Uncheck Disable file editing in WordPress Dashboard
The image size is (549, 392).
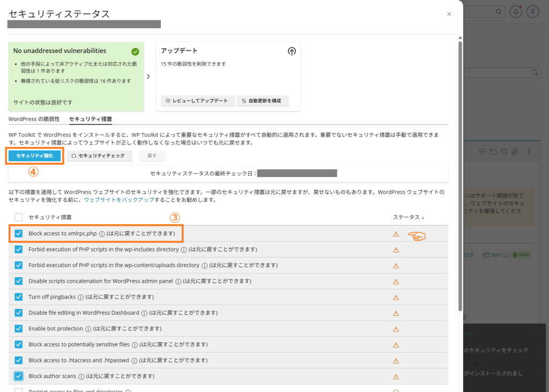tap(19, 313)
